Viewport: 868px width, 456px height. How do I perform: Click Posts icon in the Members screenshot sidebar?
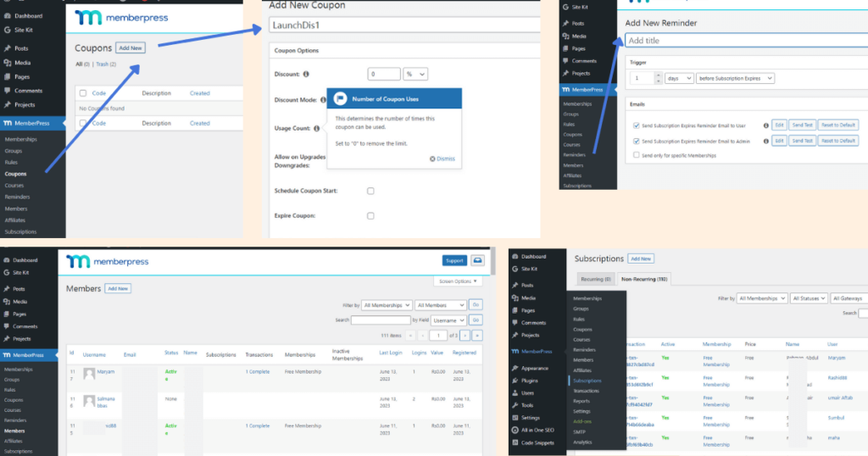(x=7, y=289)
